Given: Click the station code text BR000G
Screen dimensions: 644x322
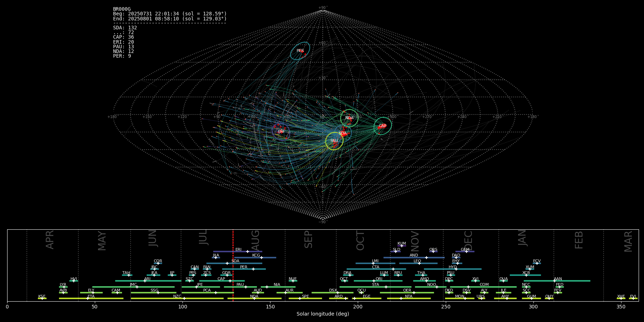Looking at the screenshot, I should [x=122, y=9].
